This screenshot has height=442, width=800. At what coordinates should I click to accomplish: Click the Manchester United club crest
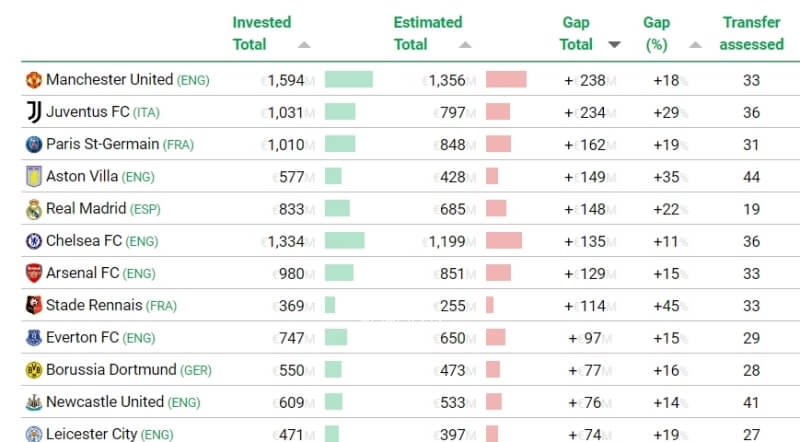coord(34,80)
